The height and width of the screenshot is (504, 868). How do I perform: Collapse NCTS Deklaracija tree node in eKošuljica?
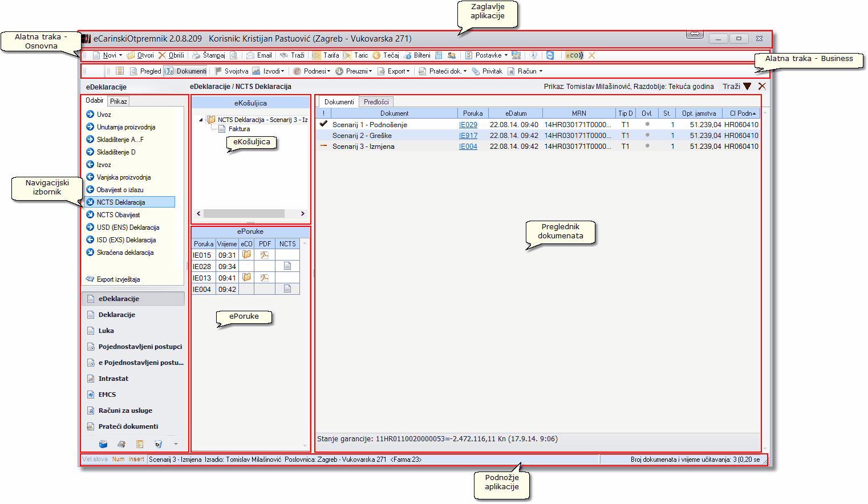[x=201, y=120]
